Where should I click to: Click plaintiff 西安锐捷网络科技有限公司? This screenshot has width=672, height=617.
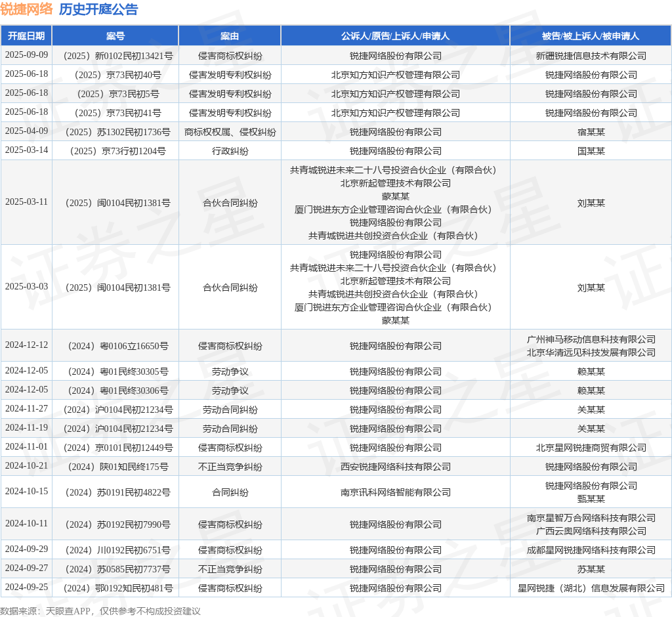tap(396, 467)
